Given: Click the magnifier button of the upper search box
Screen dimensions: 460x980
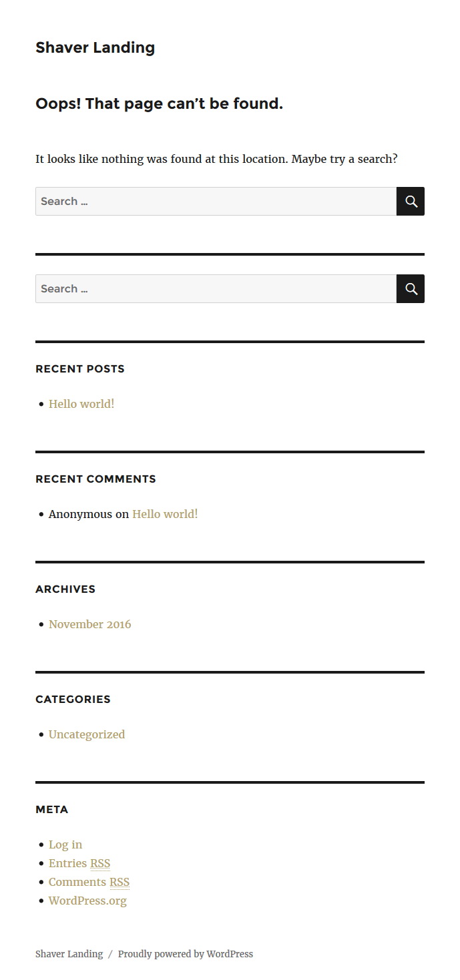Looking at the screenshot, I should click(x=411, y=201).
